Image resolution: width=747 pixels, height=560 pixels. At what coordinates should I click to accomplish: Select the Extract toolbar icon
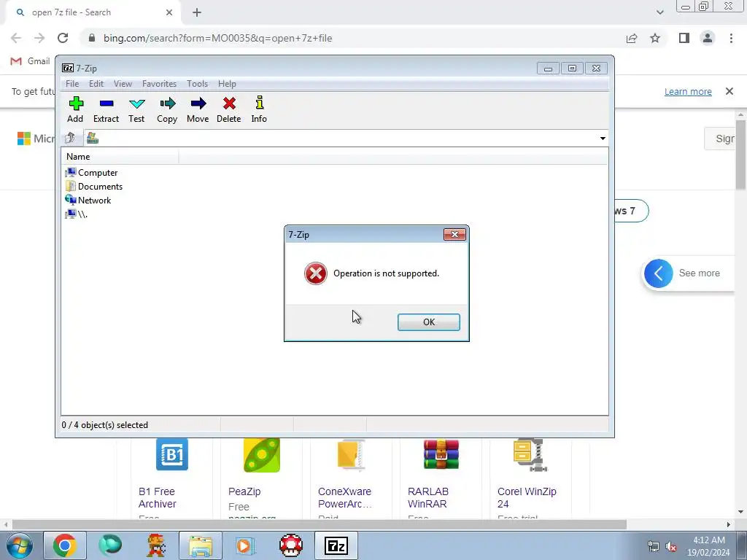tap(106, 110)
